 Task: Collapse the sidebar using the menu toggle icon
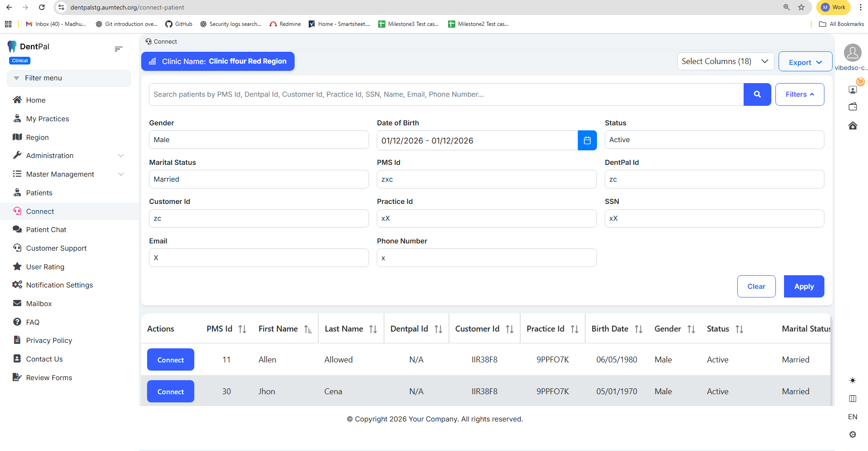click(x=118, y=49)
